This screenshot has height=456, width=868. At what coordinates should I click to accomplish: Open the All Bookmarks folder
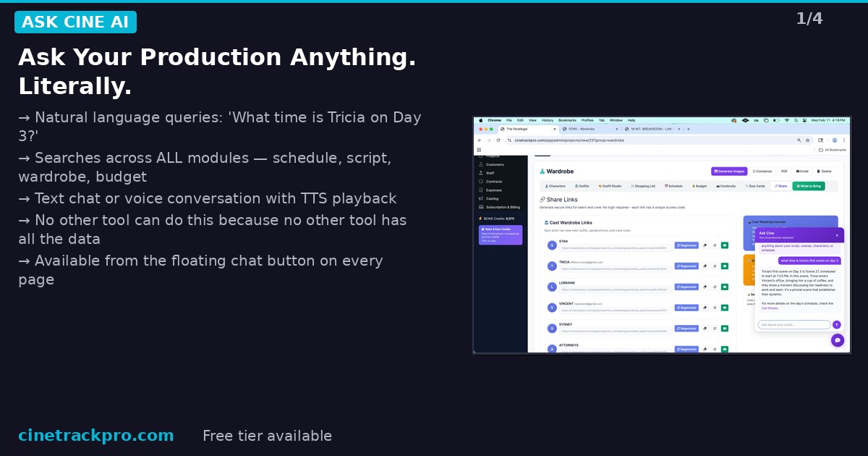click(x=832, y=149)
